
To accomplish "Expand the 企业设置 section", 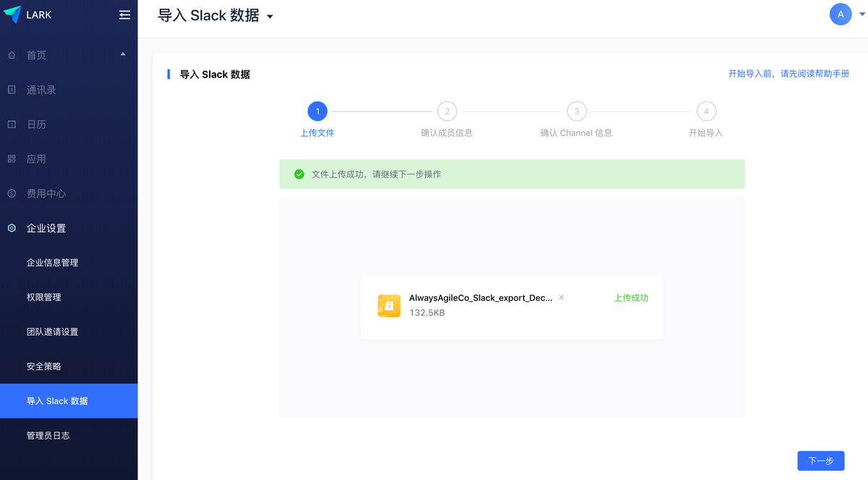I will (46, 228).
